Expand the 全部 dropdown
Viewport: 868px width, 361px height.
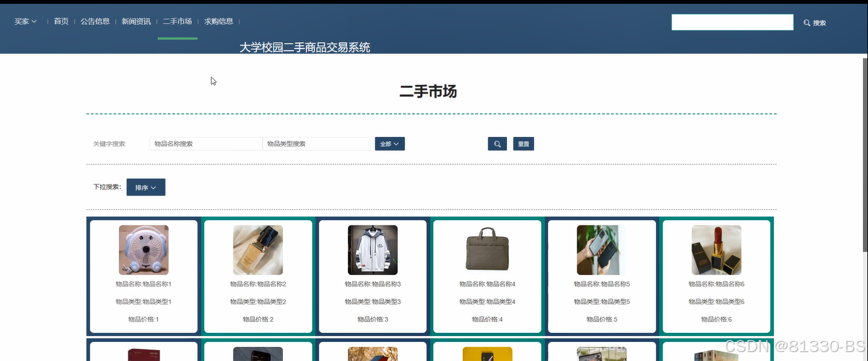390,144
